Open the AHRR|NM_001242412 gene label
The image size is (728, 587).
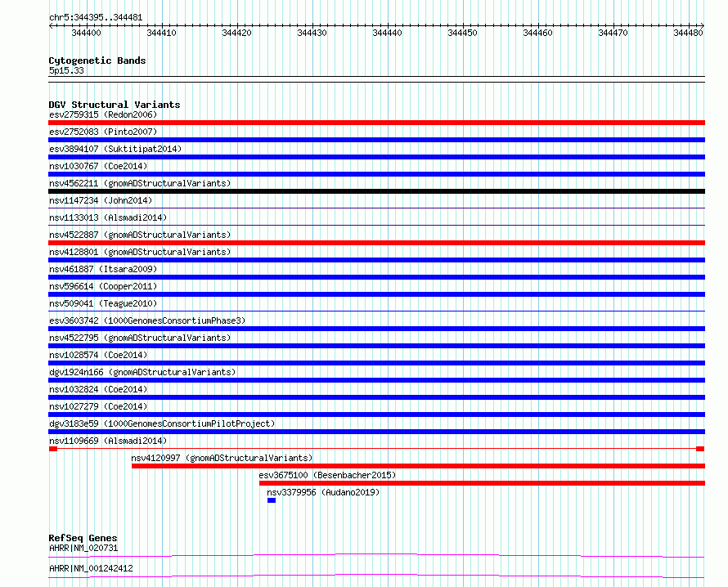(x=91, y=568)
